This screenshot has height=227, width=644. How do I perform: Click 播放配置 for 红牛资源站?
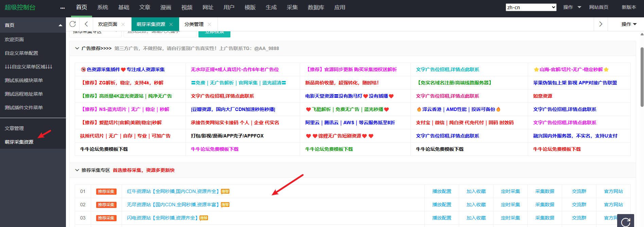coord(441,191)
